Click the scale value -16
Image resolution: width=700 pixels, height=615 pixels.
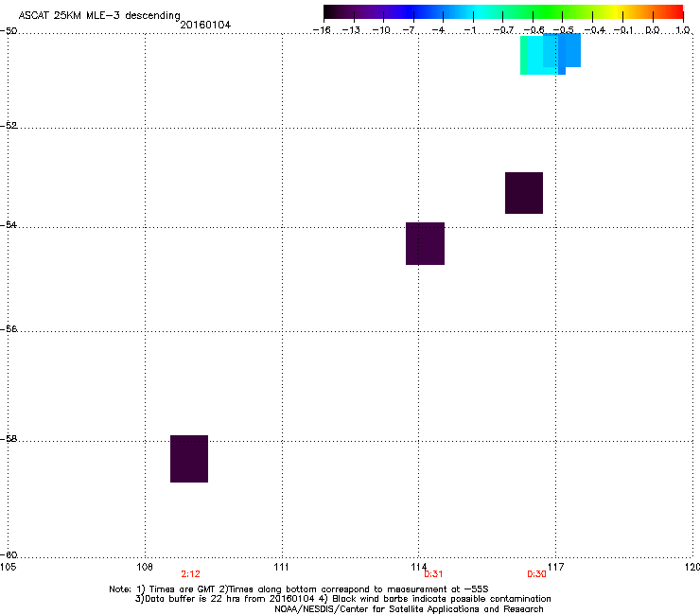click(322, 30)
